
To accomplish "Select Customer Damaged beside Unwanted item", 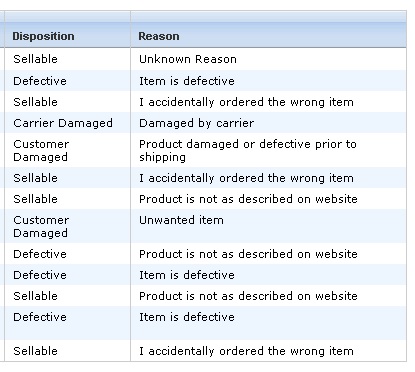I will (x=41, y=226).
